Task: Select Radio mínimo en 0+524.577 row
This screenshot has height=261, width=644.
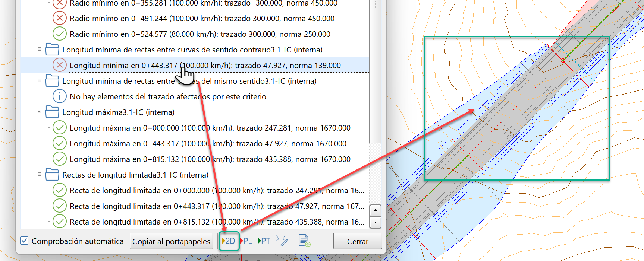Action: tap(200, 34)
